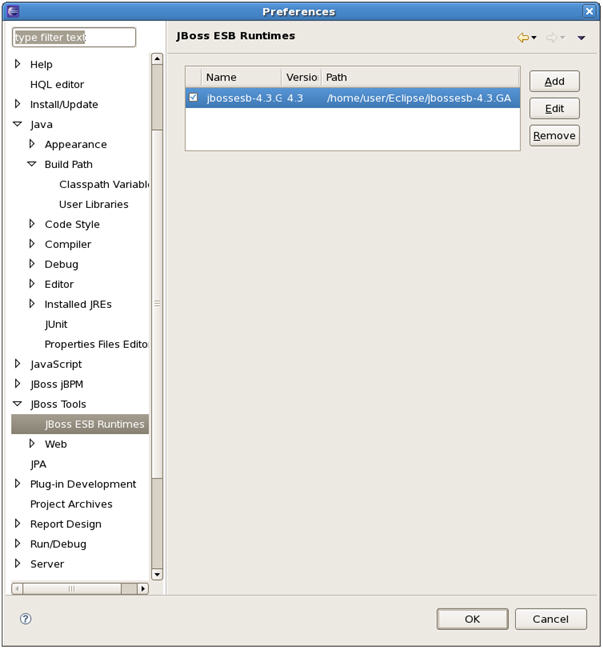Click the Path column header

(420, 77)
